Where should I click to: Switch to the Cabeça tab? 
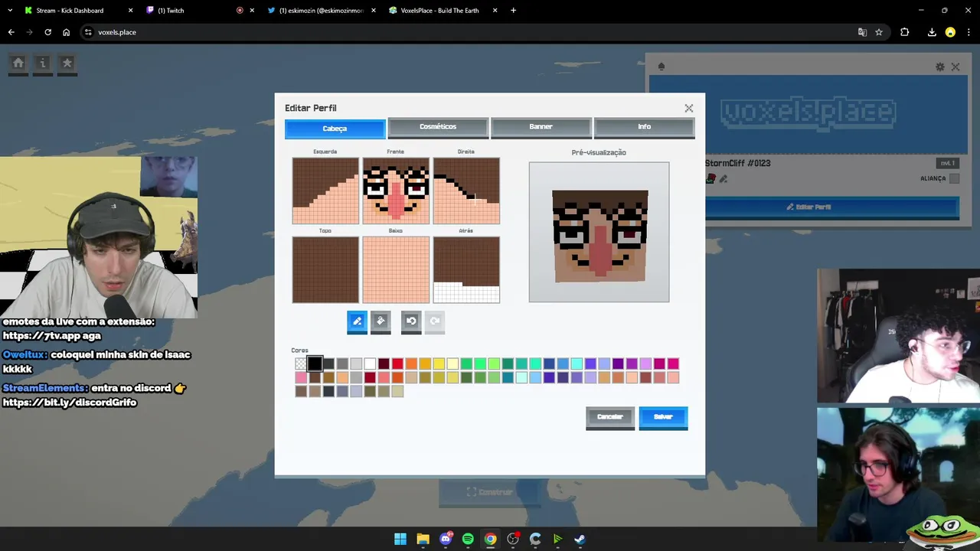pos(335,129)
